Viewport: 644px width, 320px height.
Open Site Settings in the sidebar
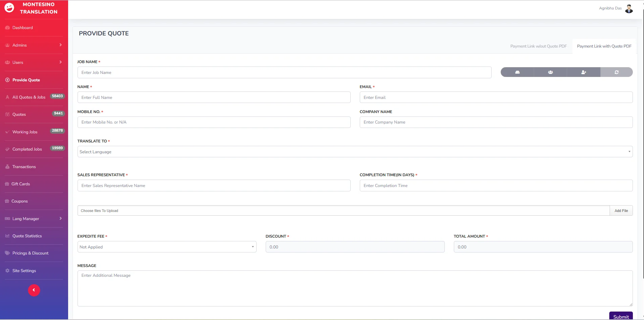point(24,271)
